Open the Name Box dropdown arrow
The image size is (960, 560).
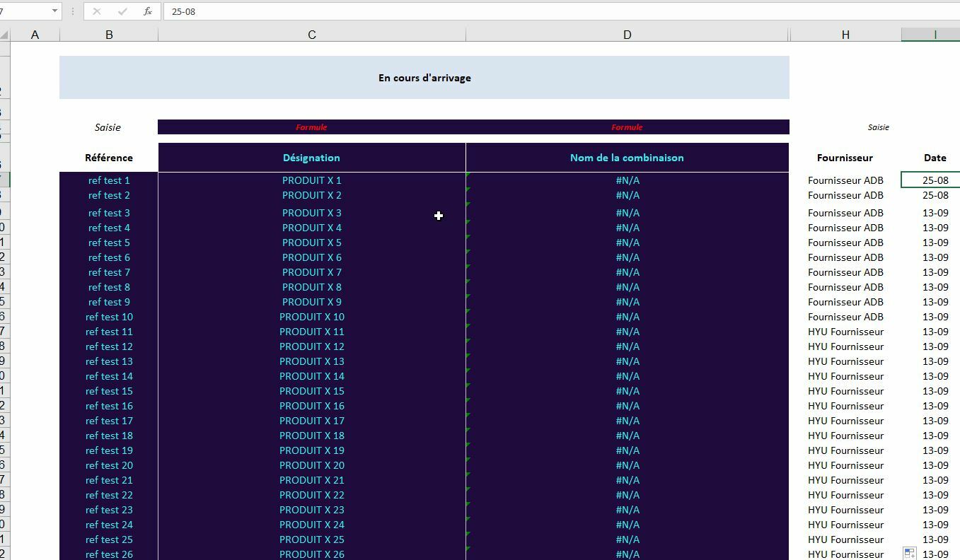[x=54, y=11]
